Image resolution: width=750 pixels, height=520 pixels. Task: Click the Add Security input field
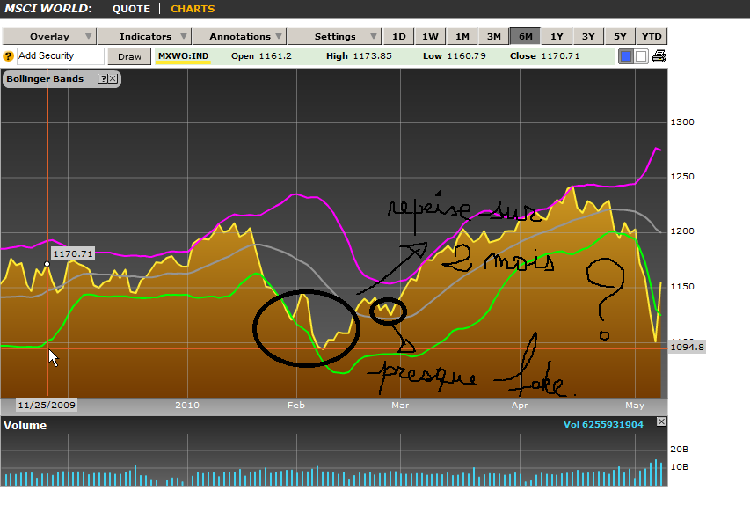pyautogui.click(x=60, y=56)
